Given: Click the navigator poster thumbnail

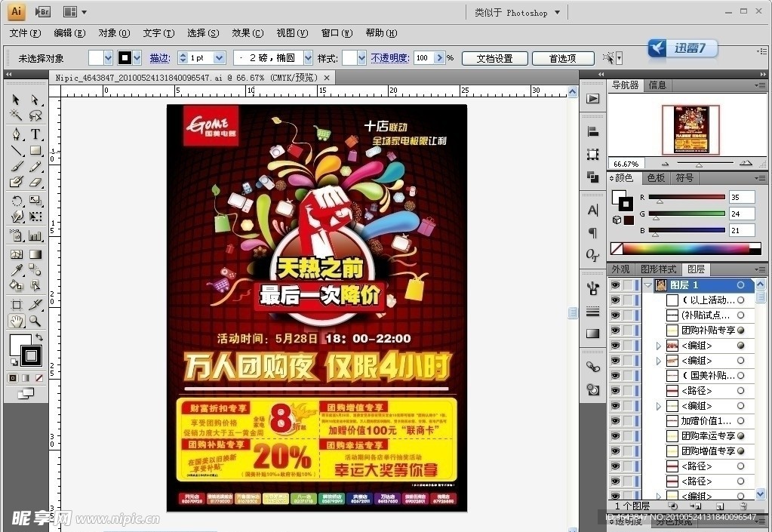Looking at the screenshot, I should pos(690,128).
